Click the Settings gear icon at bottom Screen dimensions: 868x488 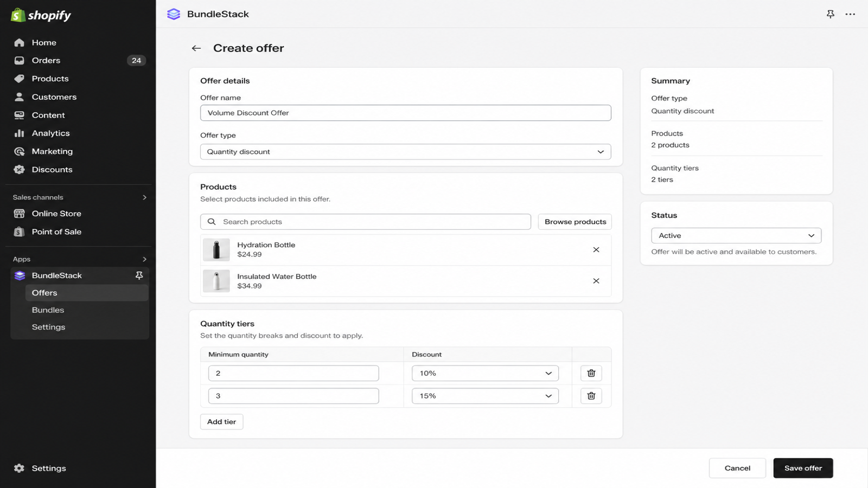(20, 468)
